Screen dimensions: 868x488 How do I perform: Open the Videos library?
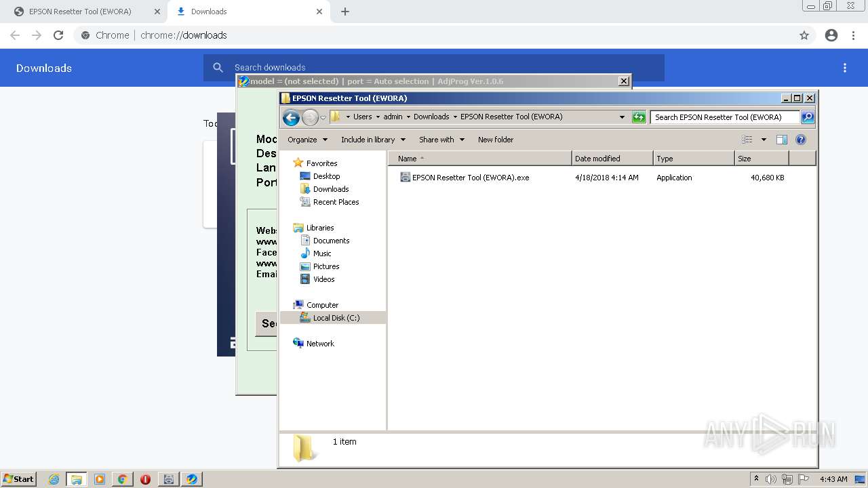coord(323,279)
